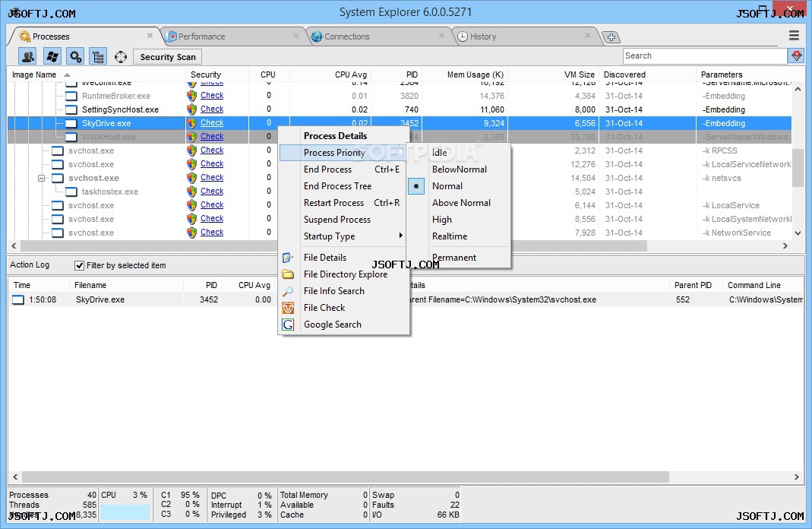
Task: Select the SettingSyncHost.exe process row
Action: pyautogui.click(x=400, y=109)
